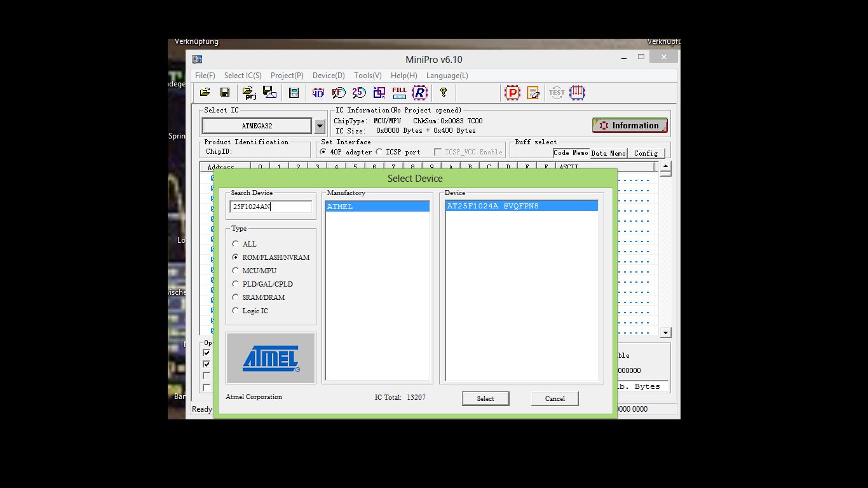This screenshot has width=868, height=488.
Task: Open the Select IC(S) menu
Action: click(x=243, y=76)
